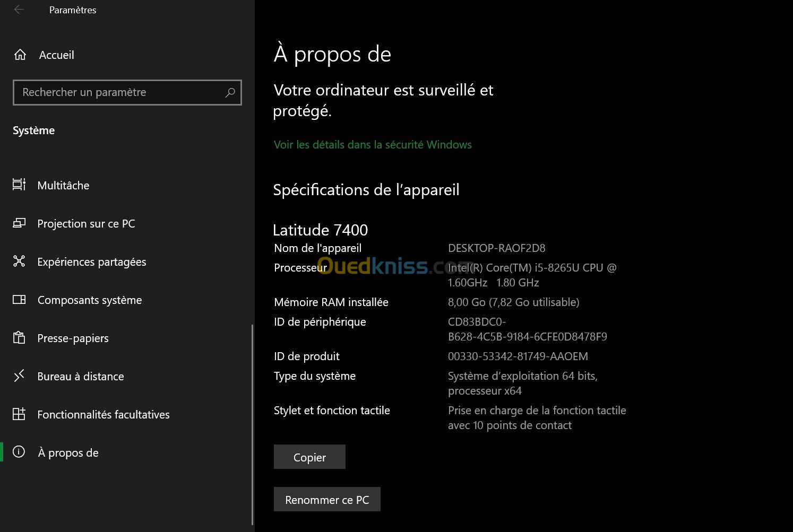Click the Prise en charge tactile value
The width and height of the screenshot is (793, 532).
point(537,417)
